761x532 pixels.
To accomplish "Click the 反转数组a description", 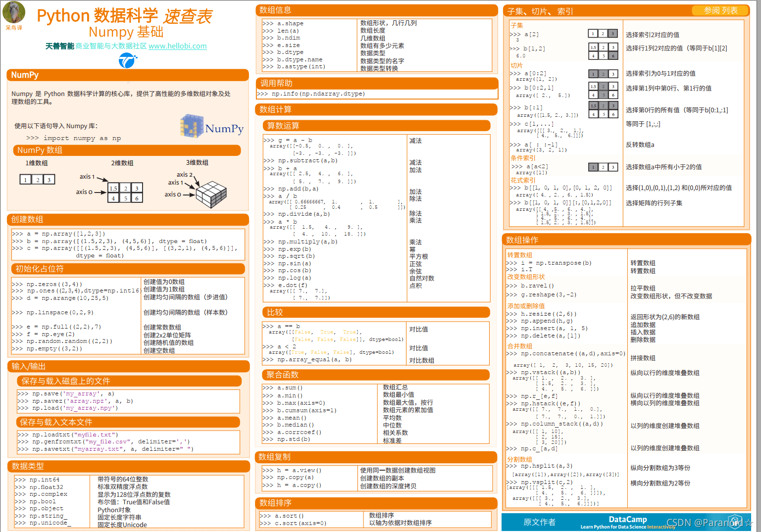I will point(640,145).
